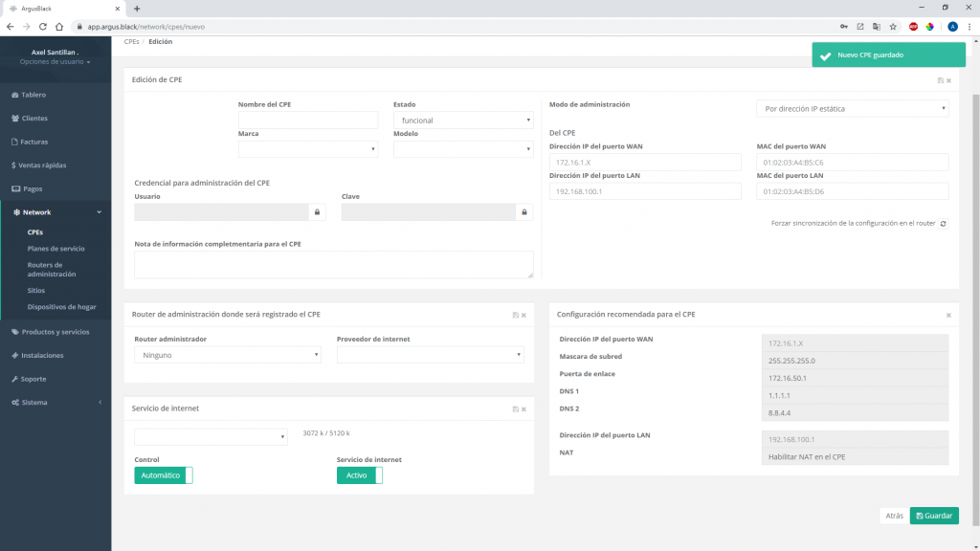
Task: Reload the page with browser refresh
Action: pos(42,27)
